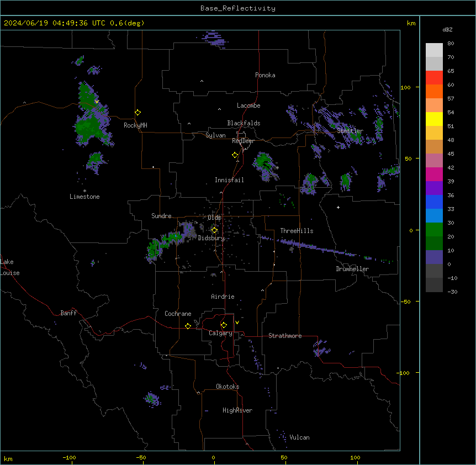Click the yellow marker near Olds
The width and height of the screenshot is (476, 465).
pyautogui.click(x=214, y=230)
